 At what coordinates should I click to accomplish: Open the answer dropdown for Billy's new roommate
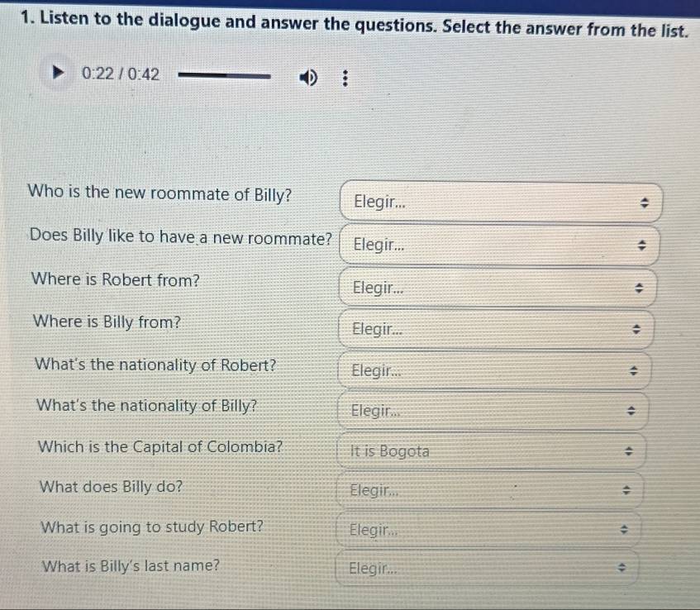pos(501,202)
